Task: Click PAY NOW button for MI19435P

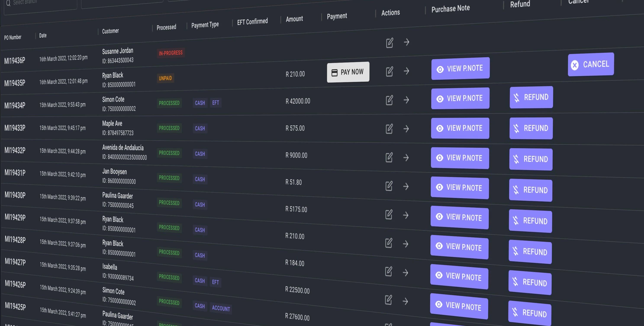Action: point(348,72)
